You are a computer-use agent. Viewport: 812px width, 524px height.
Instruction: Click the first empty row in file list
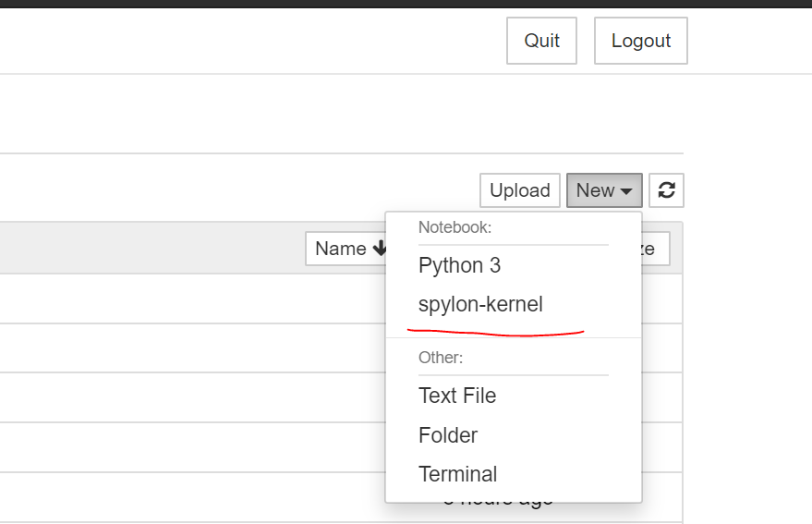[x=185, y=299]
